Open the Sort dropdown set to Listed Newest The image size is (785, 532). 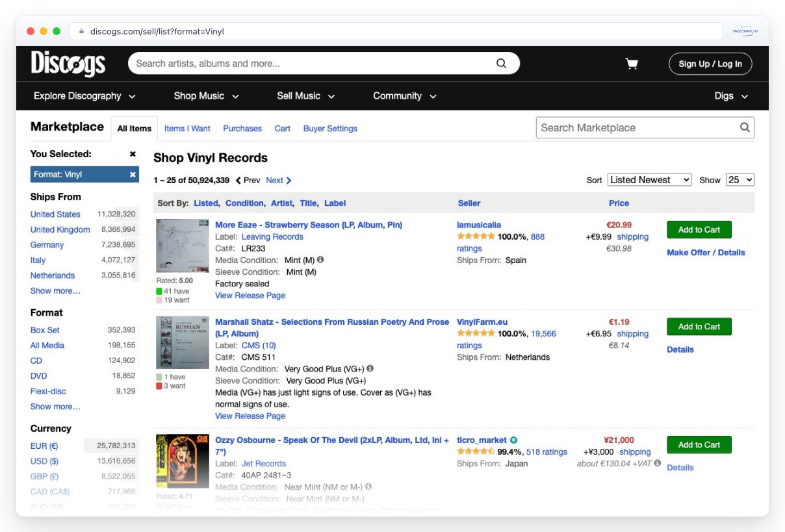tap(649, 180)
